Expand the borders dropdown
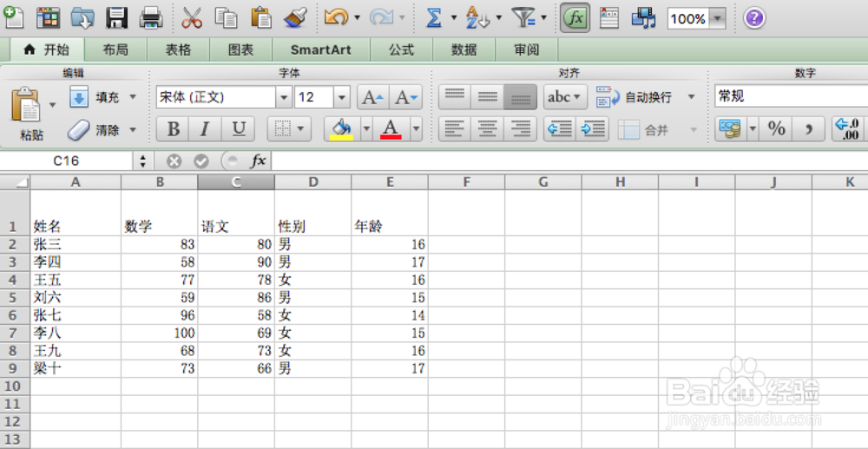This screenshot has height=449, width=868. click(300, 129)
